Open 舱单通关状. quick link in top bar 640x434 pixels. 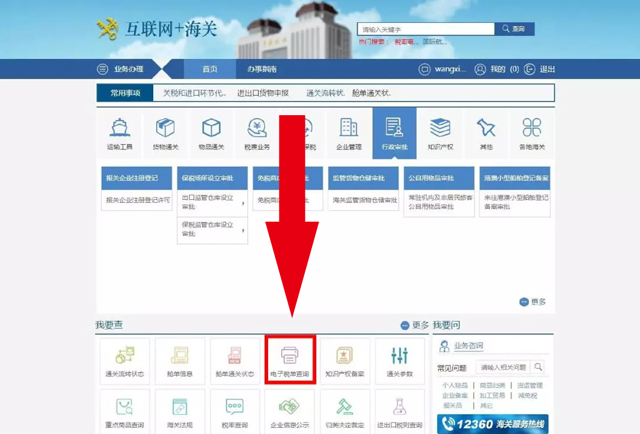click(x=371, y=93)
